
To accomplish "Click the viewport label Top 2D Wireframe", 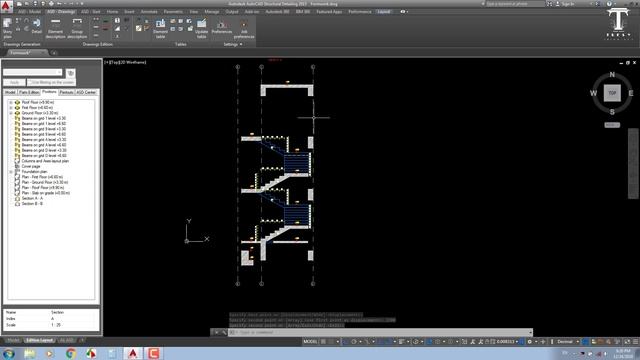I will tap(126, 62).
